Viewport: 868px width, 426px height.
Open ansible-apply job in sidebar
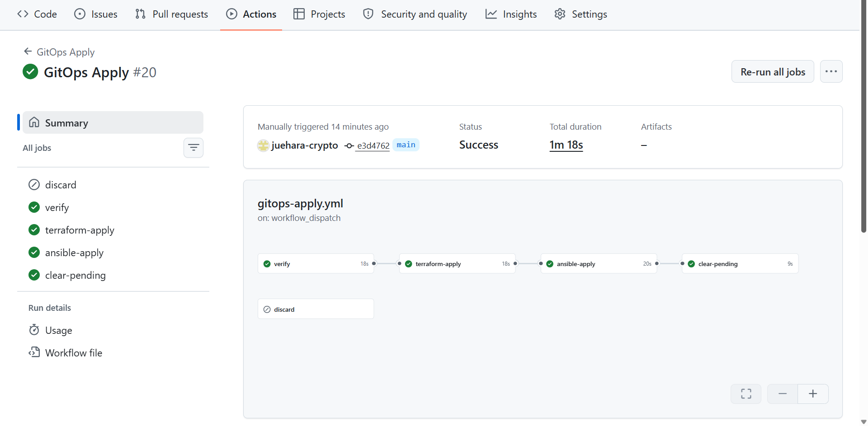point(113,253)
